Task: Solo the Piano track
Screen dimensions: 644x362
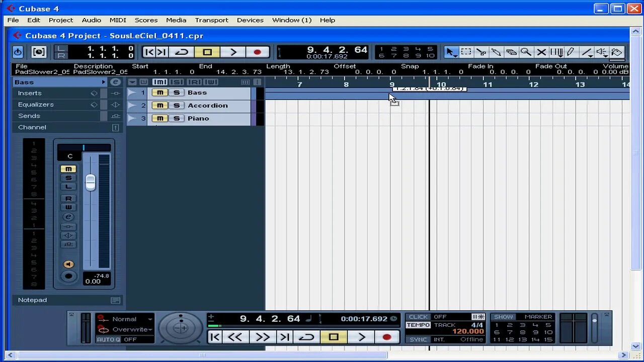Action: [176, 119]
